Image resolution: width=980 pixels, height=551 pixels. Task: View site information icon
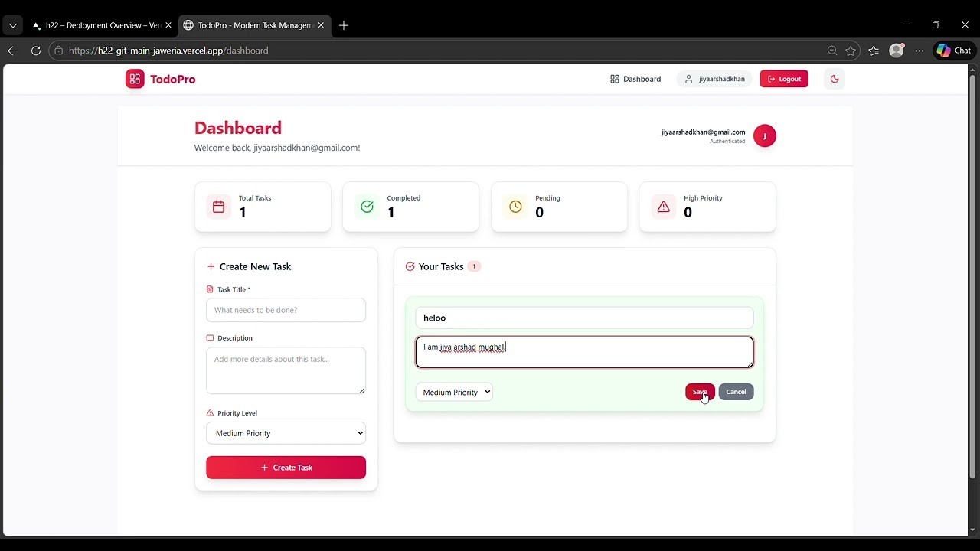pyautogui.click(x=58, y=51)
